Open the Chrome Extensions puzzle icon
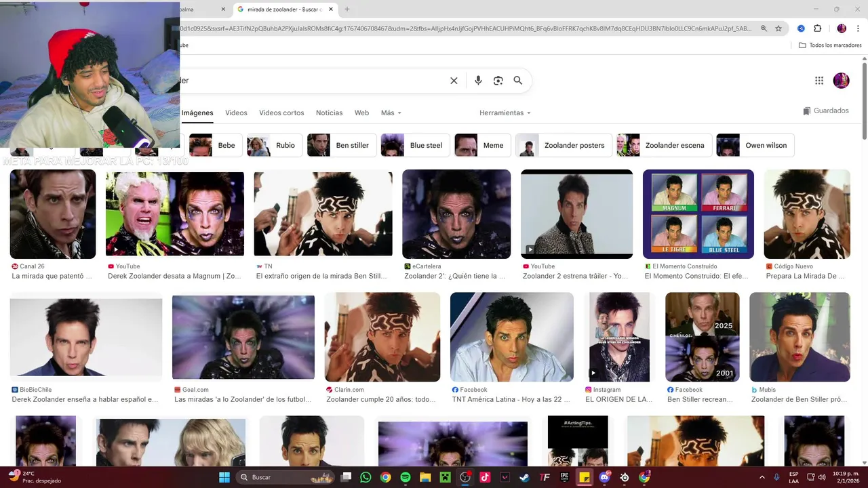 817,28
